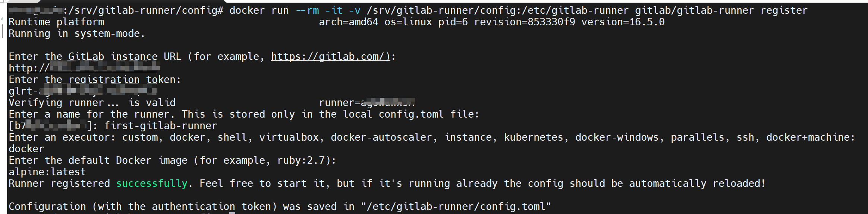Click "register" at the end of the command
The width and height of the screenshot is (868, 214).
[x=784, y=10]
